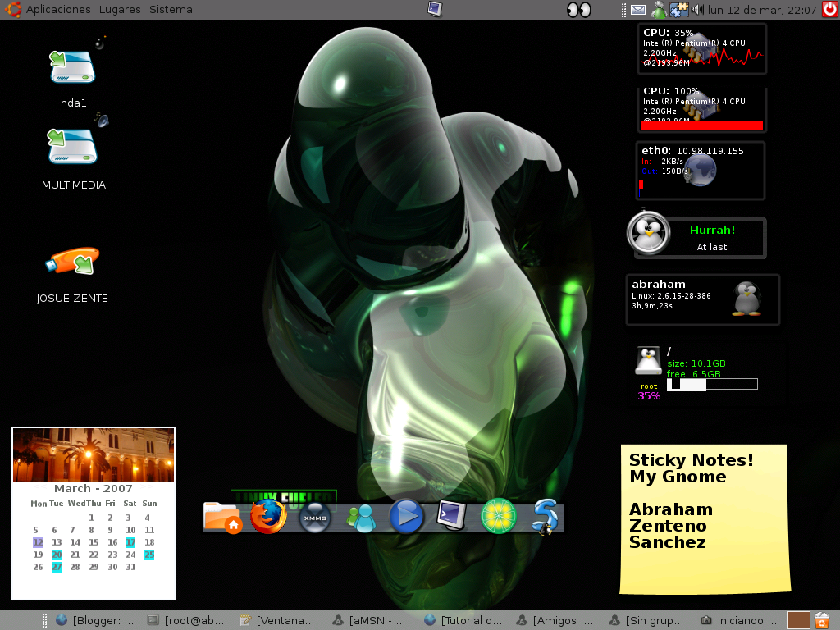The width and height of the screenshot is (840, 630).
Task: Click the blue play button media player icon
Action: 406,517
